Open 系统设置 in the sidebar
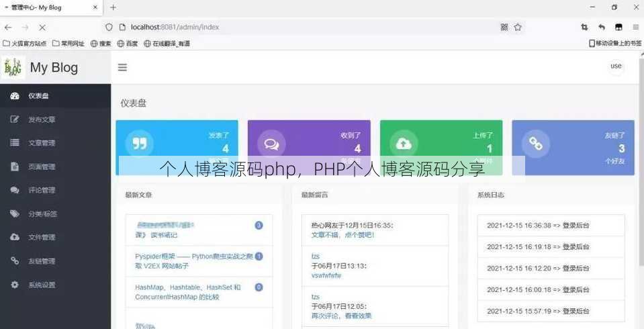This screenshot has width=644, height=329. [x=55, y=285]
